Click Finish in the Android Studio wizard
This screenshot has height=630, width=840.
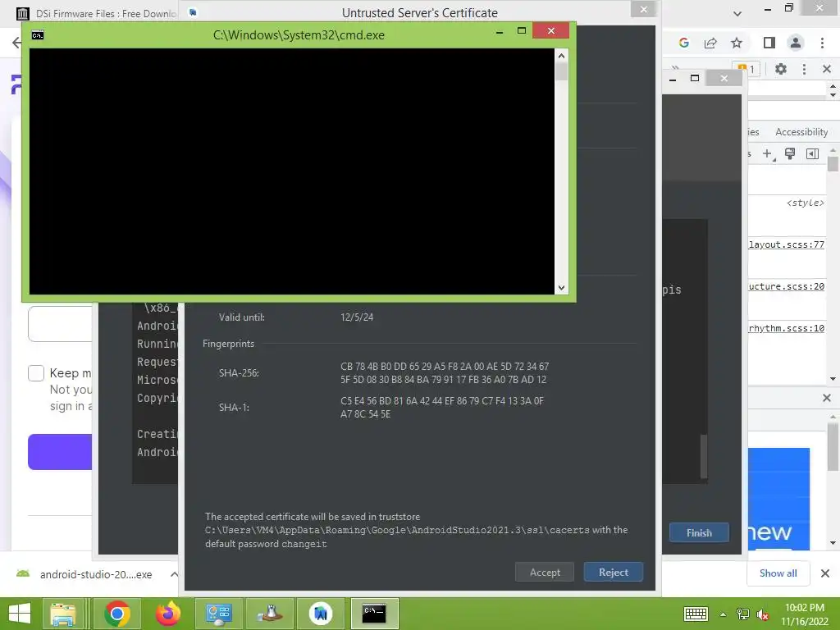click(x=699, y=532)
